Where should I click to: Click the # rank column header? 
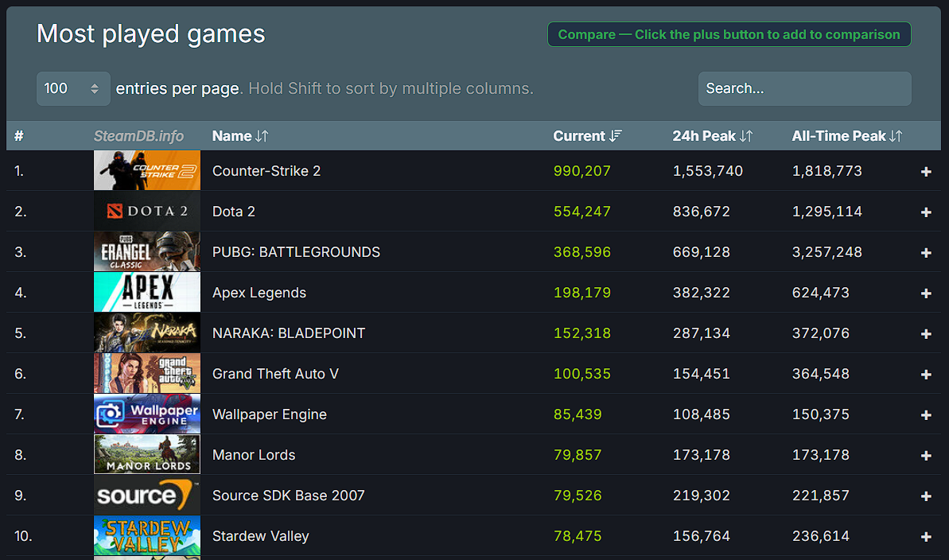coord(19,136)
